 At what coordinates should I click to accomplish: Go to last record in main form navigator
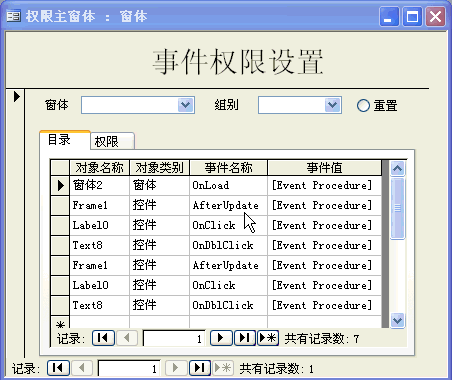click(x=200, y=368)
